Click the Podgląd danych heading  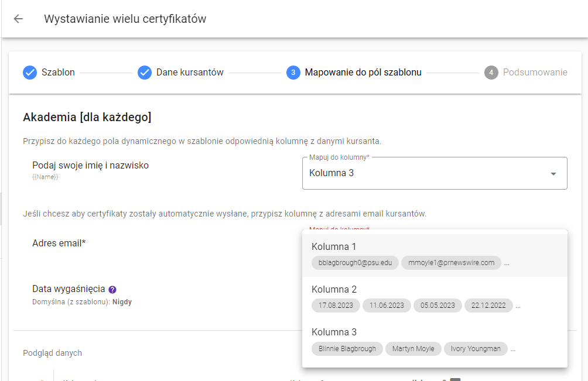coord(52,353)
